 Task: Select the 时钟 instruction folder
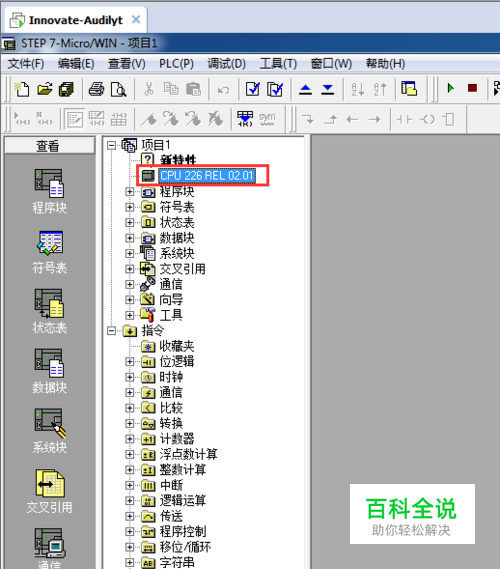(x=171, y=377)
